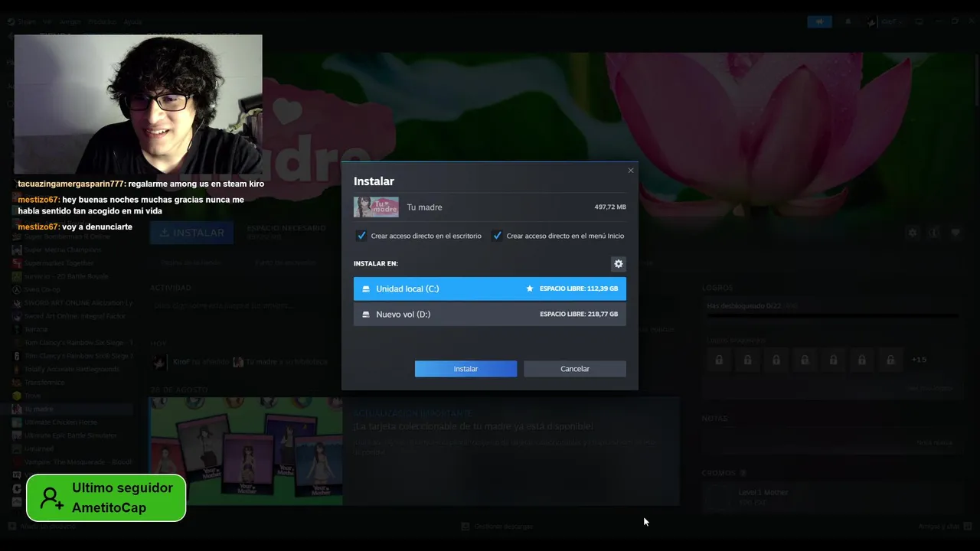Open install location settings gear
This screenshot has width=980, height=551.
click(619, 264)
